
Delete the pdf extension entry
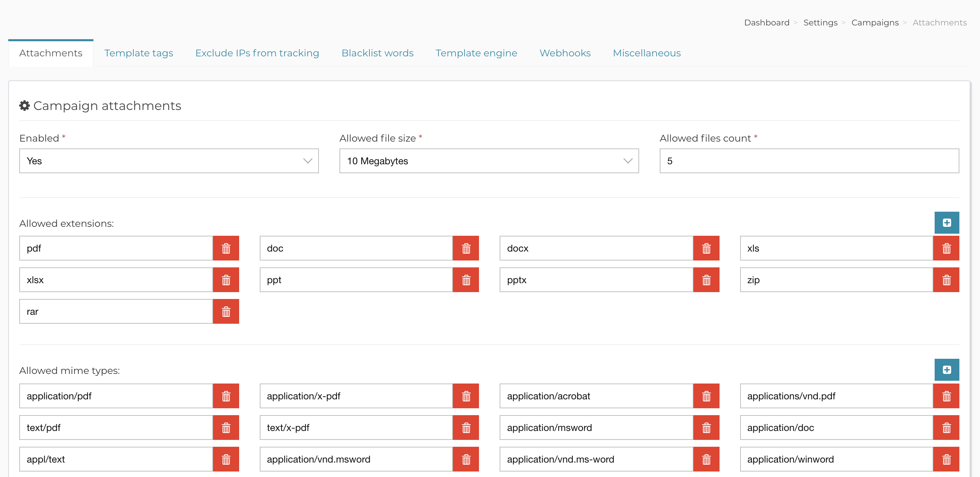click(x=226, y=248)
